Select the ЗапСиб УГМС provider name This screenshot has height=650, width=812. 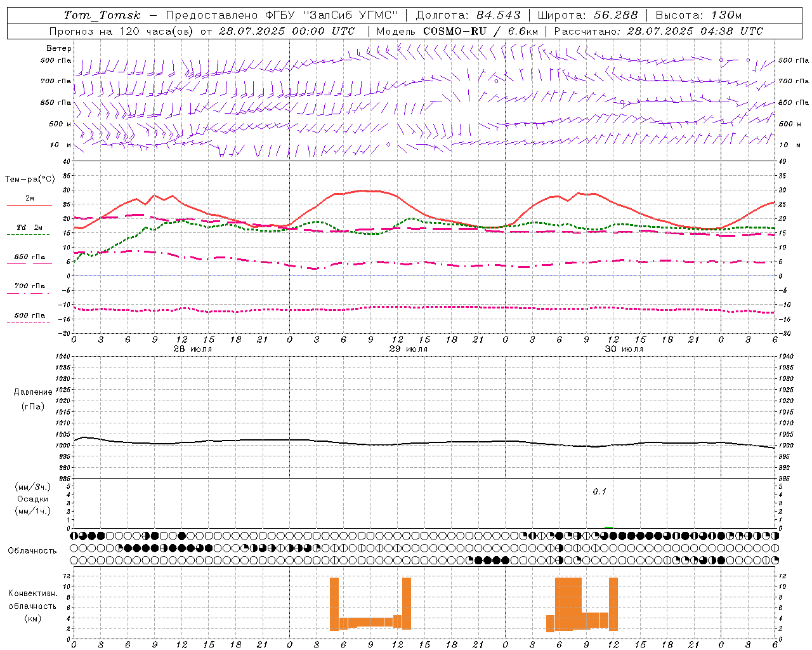point(351,15)
